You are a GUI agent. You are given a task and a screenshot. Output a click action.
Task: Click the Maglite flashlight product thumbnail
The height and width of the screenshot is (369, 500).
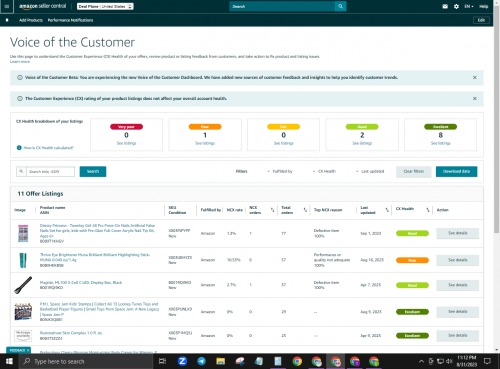pos(23,285)
